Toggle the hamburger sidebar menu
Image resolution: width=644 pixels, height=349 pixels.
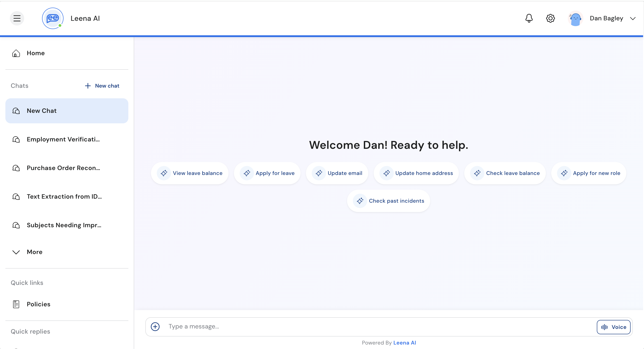click(x=17, y=18)
